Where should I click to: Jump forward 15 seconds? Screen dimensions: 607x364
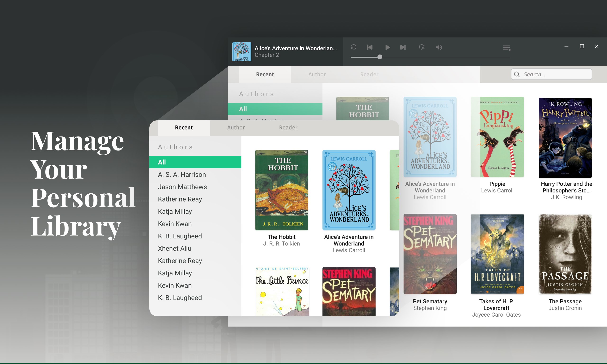click(x=422, y=47)
